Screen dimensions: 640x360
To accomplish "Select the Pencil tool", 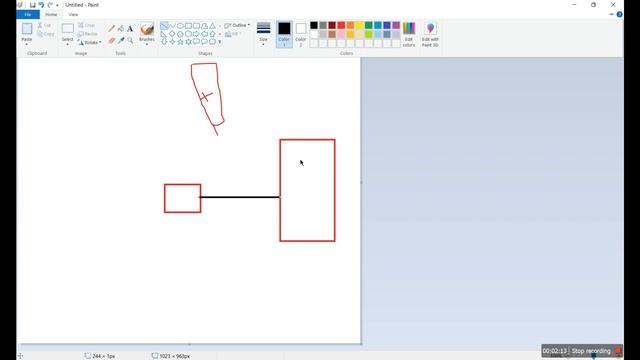I will pyautogui.click(x=111, y=29).
